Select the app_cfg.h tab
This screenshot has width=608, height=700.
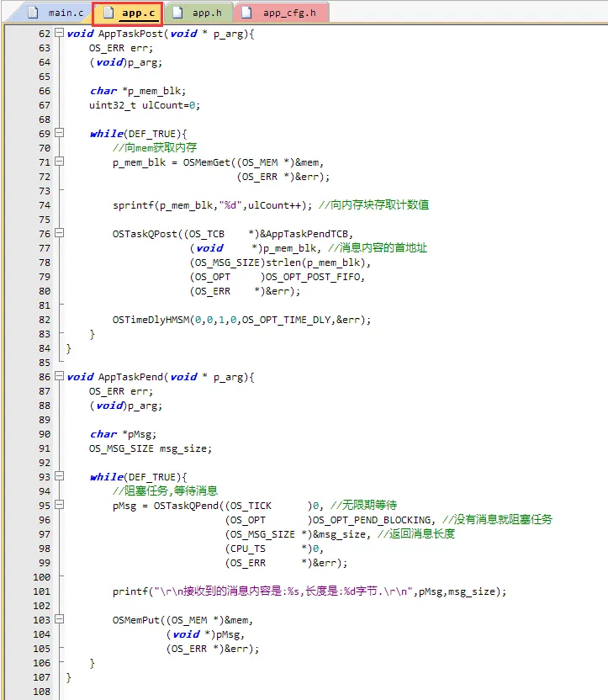pyautogui.click(x=288, y=13)
